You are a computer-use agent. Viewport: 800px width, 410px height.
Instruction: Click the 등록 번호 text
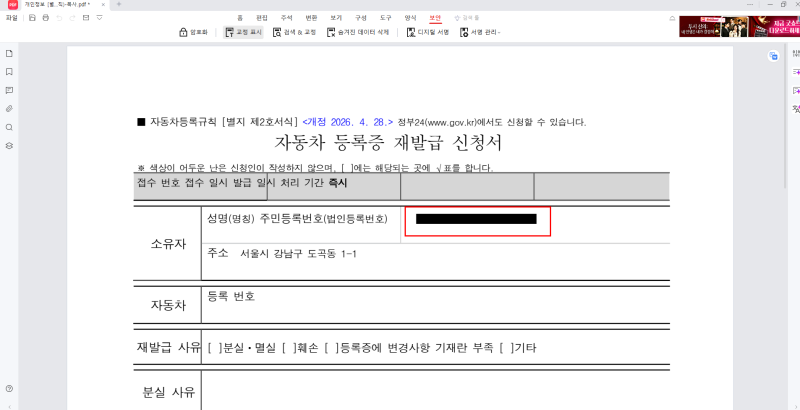(x=231, y=296)
